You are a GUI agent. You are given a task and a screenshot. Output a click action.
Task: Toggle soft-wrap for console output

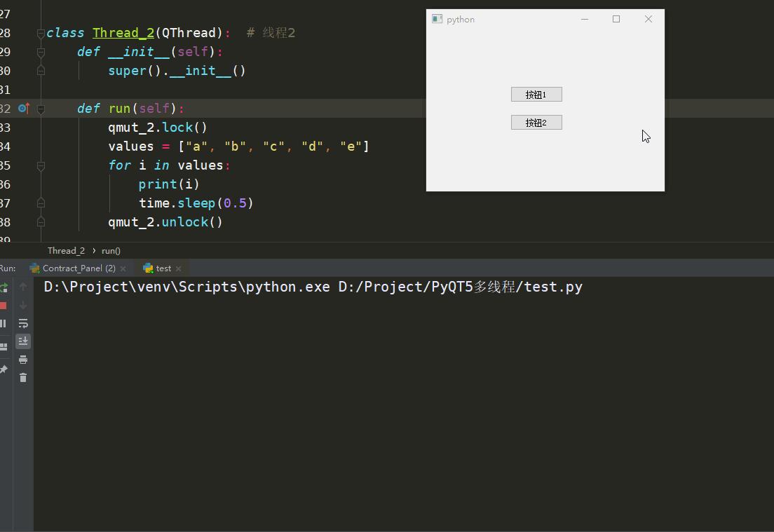pos(23,323)
